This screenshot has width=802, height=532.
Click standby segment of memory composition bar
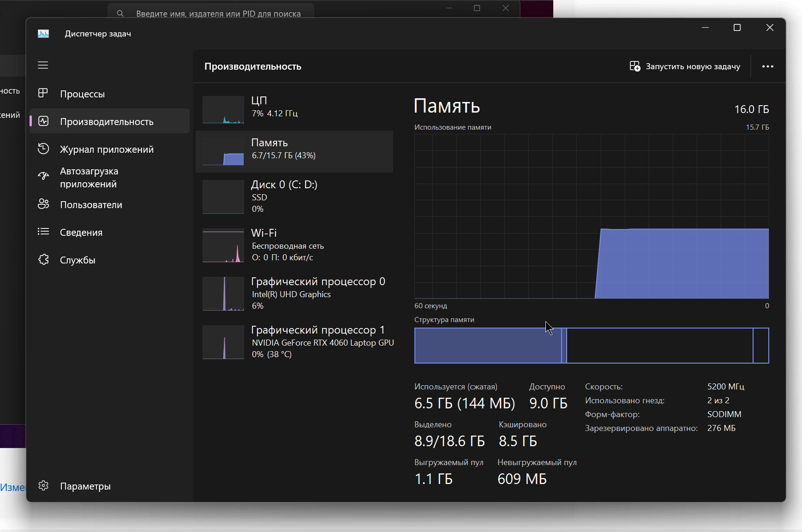click(660, 346)
